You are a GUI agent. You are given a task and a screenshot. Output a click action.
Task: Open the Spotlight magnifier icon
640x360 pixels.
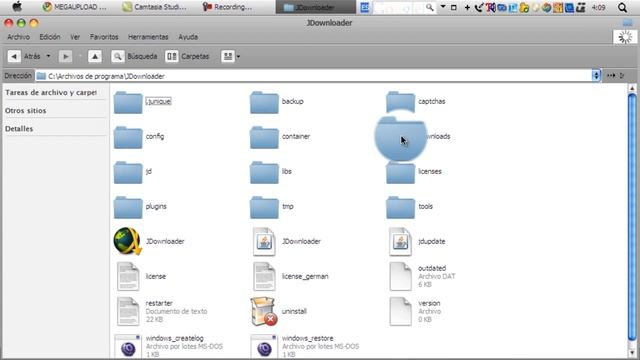pos(622,7)
